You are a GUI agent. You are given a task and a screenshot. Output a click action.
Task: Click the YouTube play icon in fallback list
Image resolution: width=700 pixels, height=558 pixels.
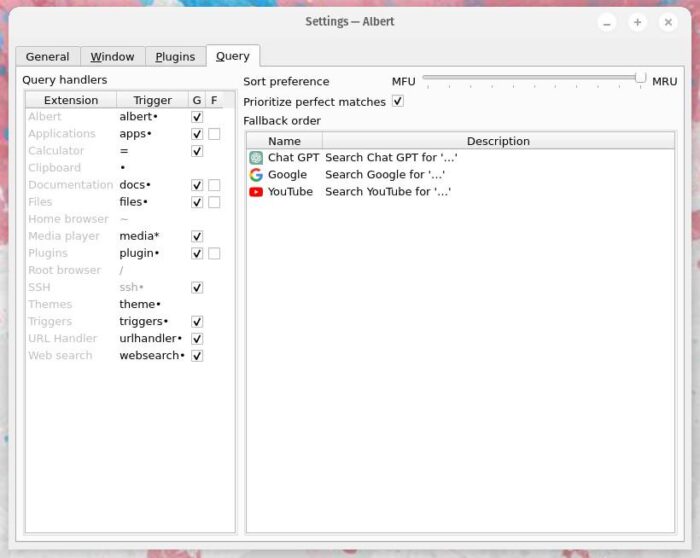tap(256, 192)
